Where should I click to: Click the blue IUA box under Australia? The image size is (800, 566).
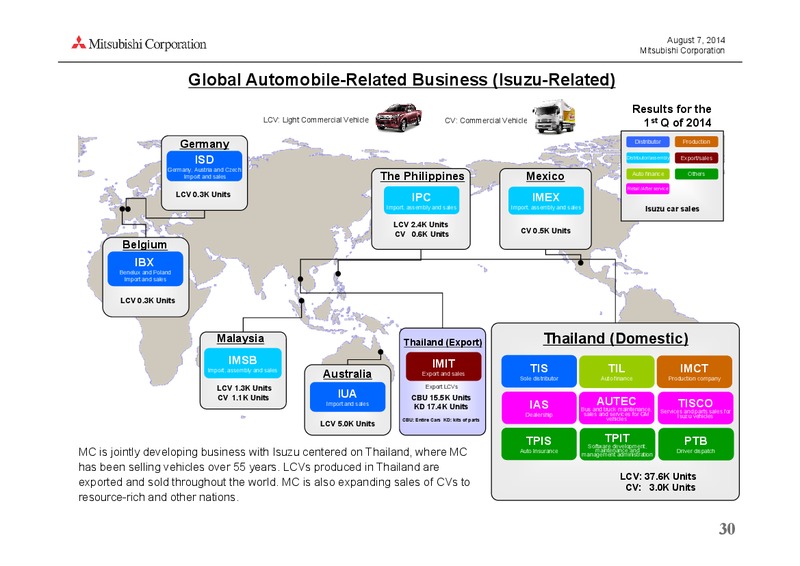click(x=347, y=397)
